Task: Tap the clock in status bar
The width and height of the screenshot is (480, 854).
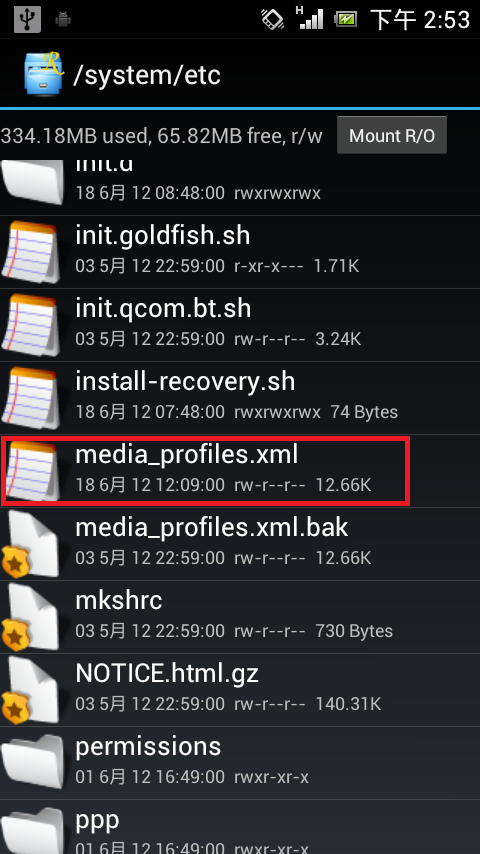Action: coord(420,20)
